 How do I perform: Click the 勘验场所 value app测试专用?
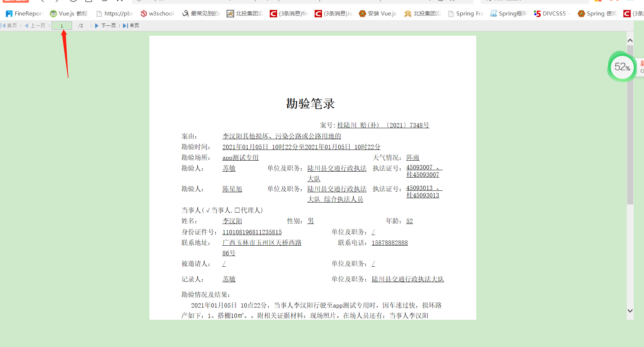pyautogui.click(x=240, y=158)
